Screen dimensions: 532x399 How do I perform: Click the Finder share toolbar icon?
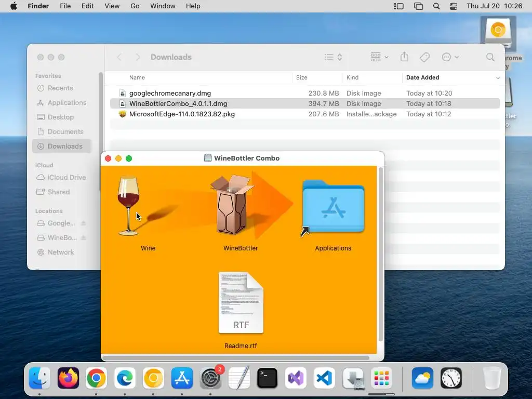[404, 57]
